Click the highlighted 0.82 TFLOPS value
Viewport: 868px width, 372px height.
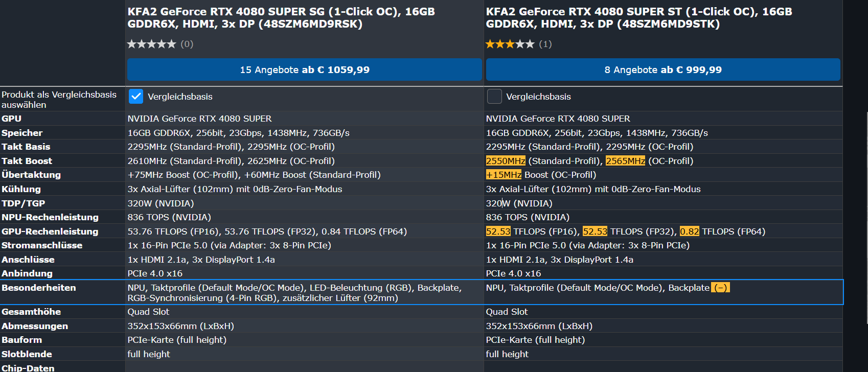689,231
